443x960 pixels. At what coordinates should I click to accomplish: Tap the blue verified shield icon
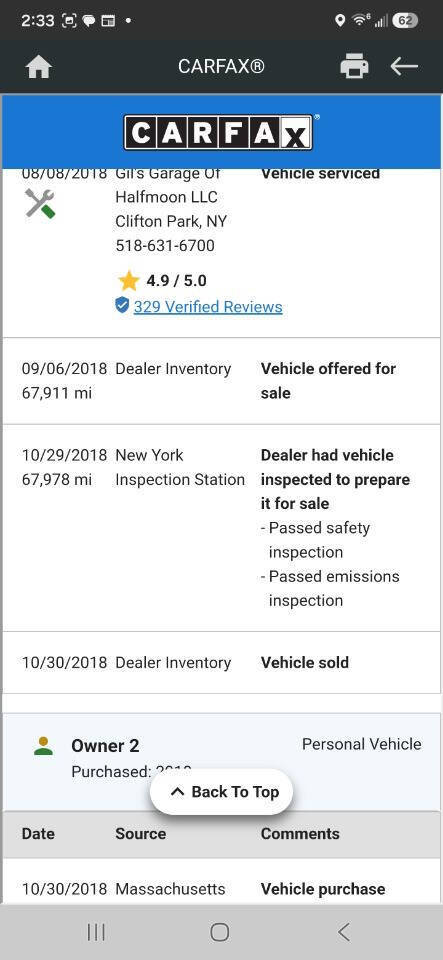pyautogui.click(x=122, y=305)
